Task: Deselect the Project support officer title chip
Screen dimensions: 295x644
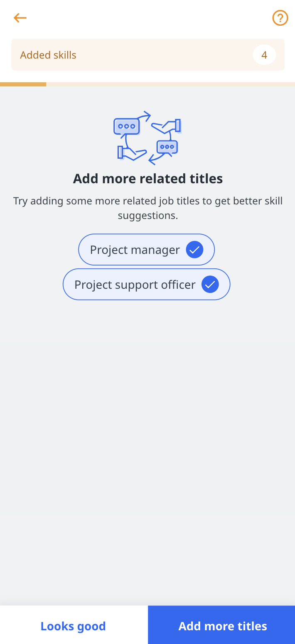Action: tap(147, 285)
